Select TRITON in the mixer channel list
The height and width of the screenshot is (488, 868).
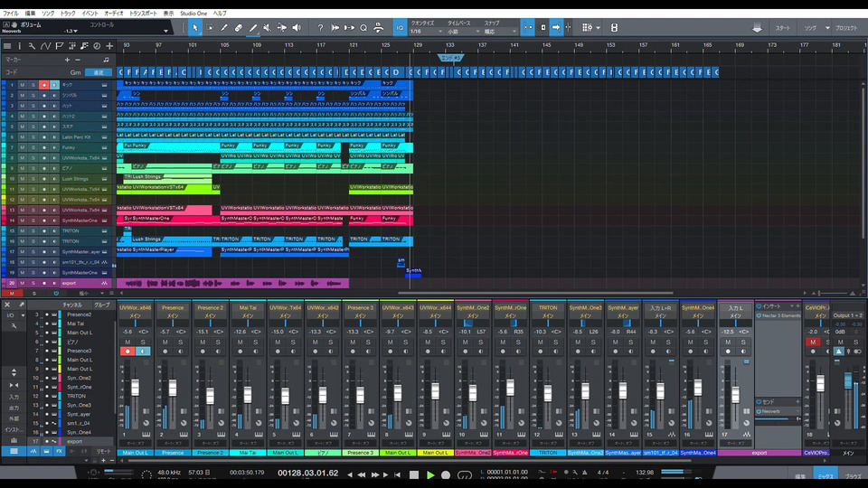click(x=76, y=396)
